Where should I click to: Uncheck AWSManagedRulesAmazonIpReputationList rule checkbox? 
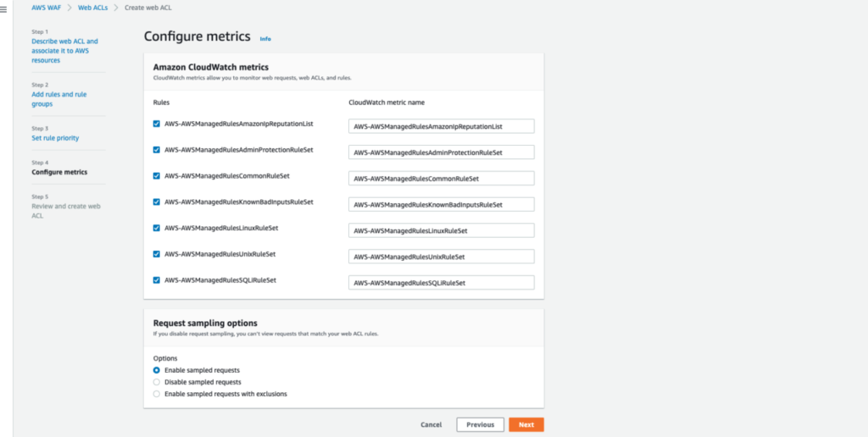157,124
